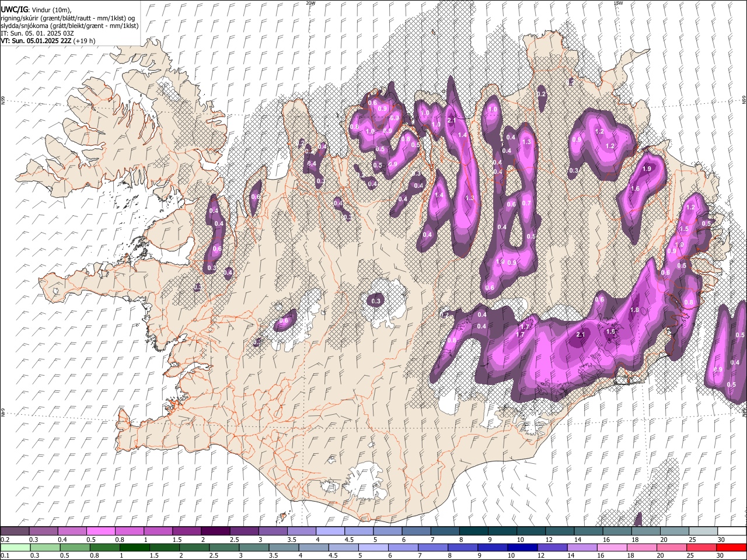747x560 pixels.
Task: Click the 'UWC/IG: Vindur (10m)' title line
Action: [37, 10]
